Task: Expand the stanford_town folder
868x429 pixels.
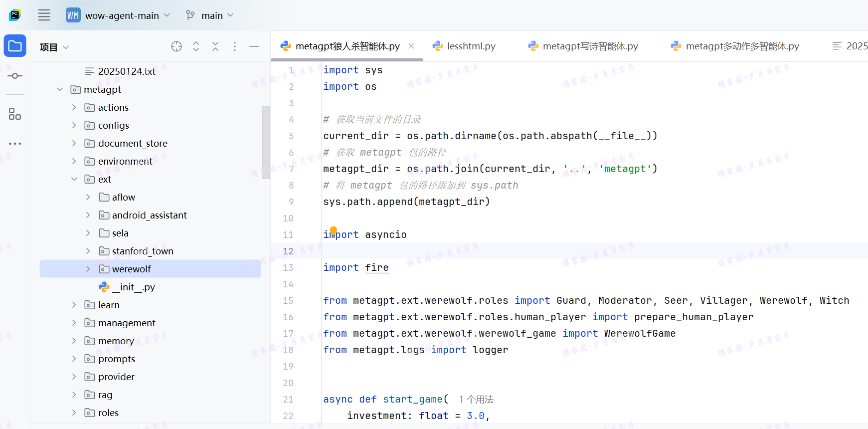Action: tap(88, 251)
